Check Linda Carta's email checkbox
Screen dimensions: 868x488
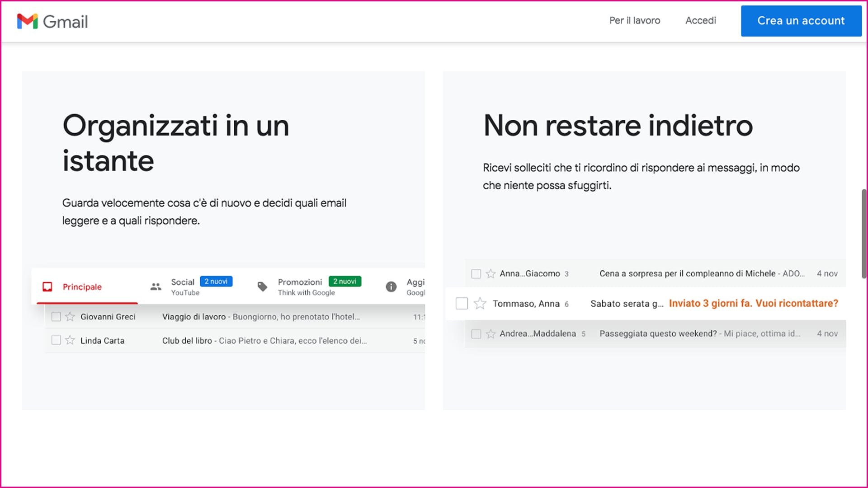pyautogui.click(x=56, y=340)
